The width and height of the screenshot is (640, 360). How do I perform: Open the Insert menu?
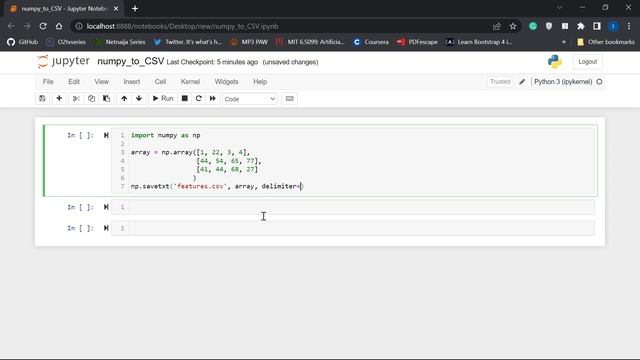click(132, 82)
